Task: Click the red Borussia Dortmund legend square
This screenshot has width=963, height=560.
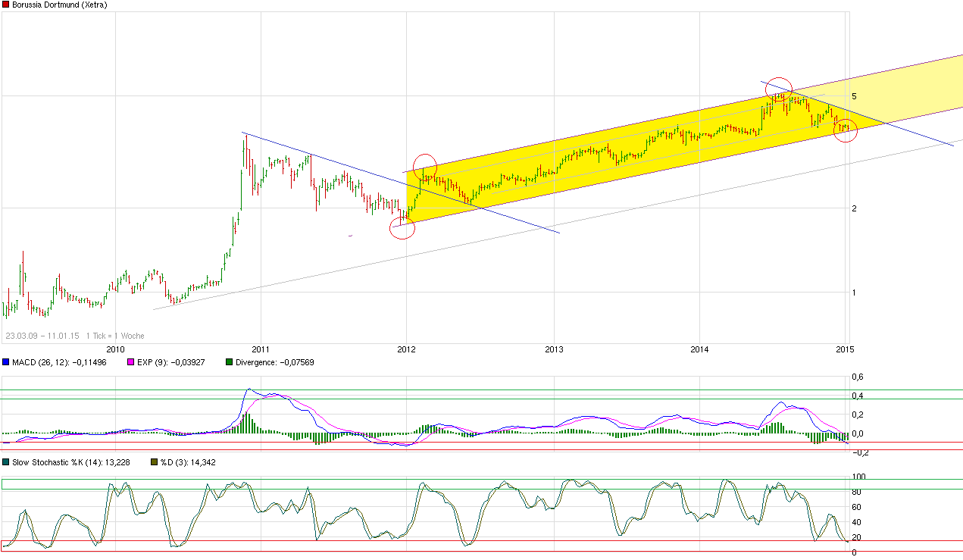Action: point(5,4)
